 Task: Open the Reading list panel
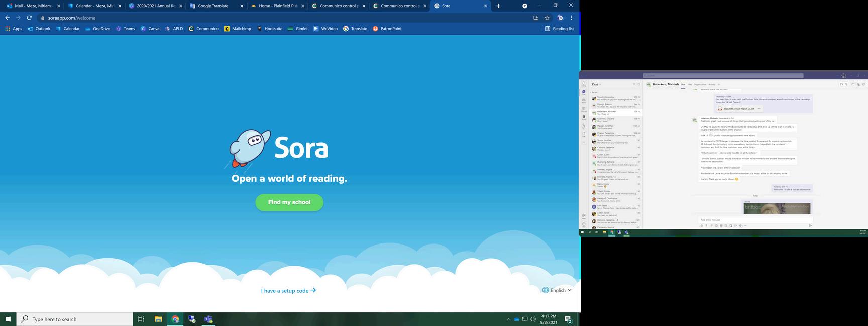[559, 29]
